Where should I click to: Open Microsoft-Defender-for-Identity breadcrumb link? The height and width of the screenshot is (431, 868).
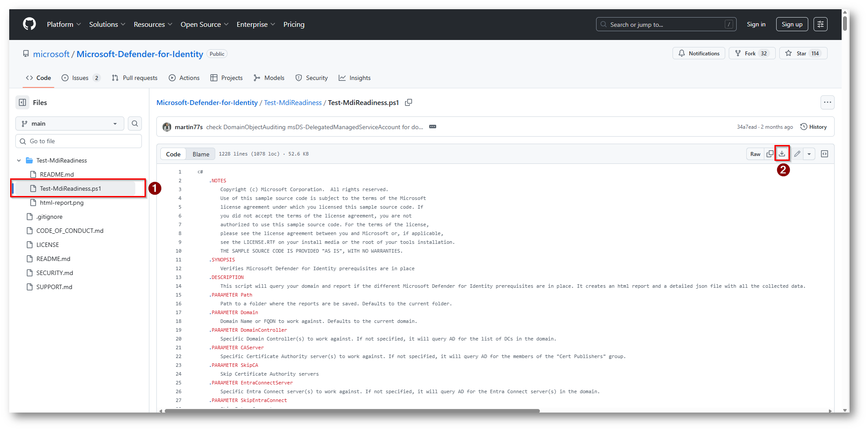pyautogui.click(x=207, y=102)
